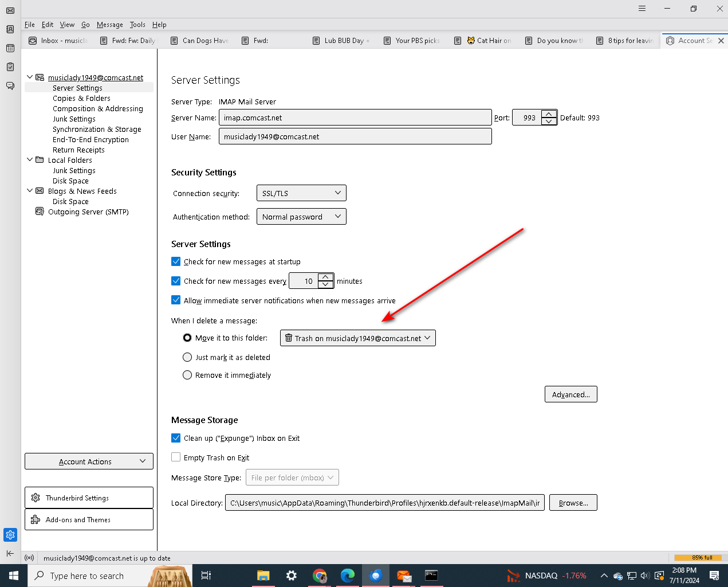
Task: Click the User Name input field
Action: (355, 136)
